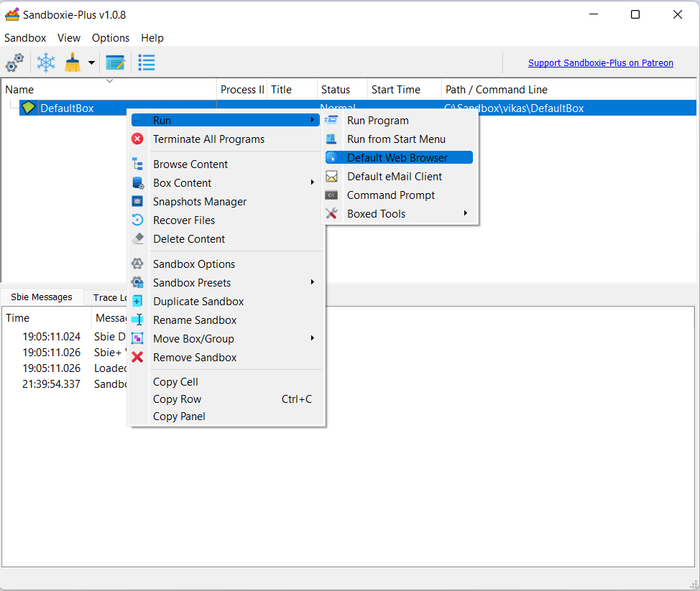
Task: Select Copy Panel entry
Action: coord(226,417)
